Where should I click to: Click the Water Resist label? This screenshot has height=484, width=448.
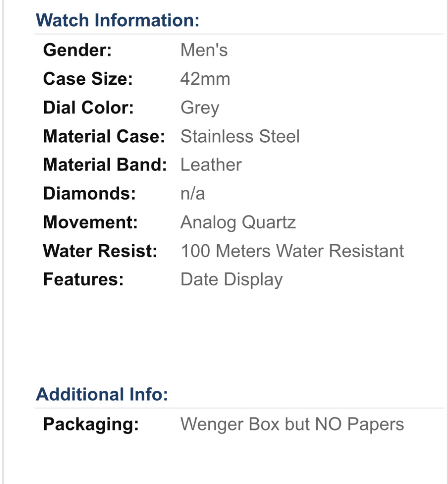pyautogui.click(x=100, y=251)
